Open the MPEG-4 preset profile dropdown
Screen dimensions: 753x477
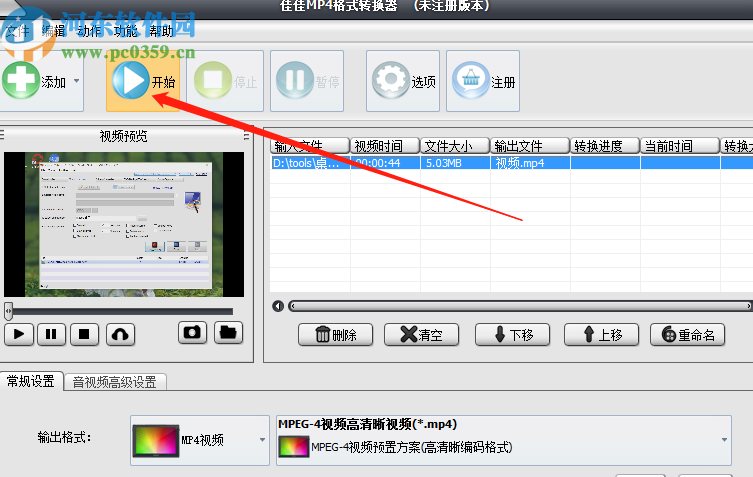(504, 440)
